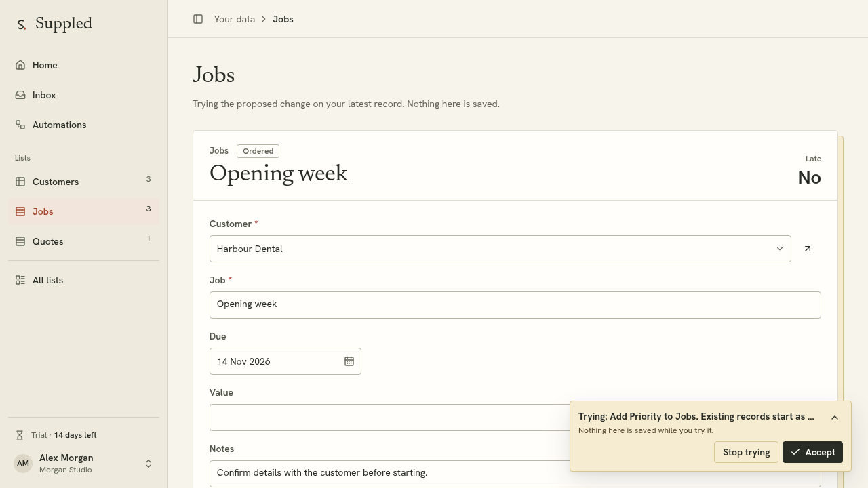Screen dimensions: 868x488
Task: Click the Ordered status badge
Action: (258, 151)
